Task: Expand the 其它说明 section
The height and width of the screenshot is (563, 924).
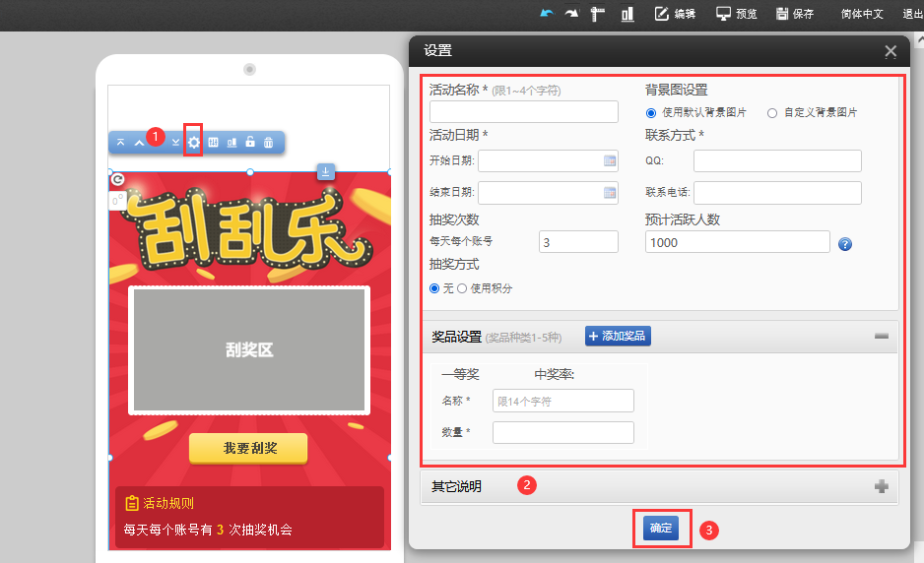Action: (x=881, y=486)
